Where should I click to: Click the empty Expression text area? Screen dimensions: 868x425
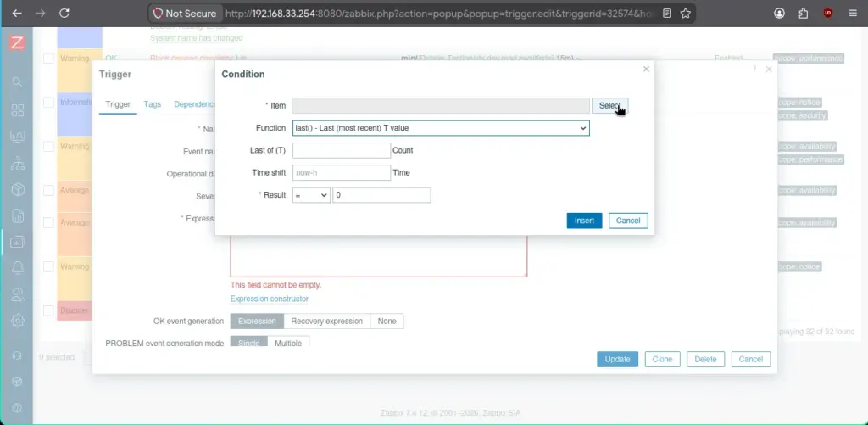coord(379,255)
